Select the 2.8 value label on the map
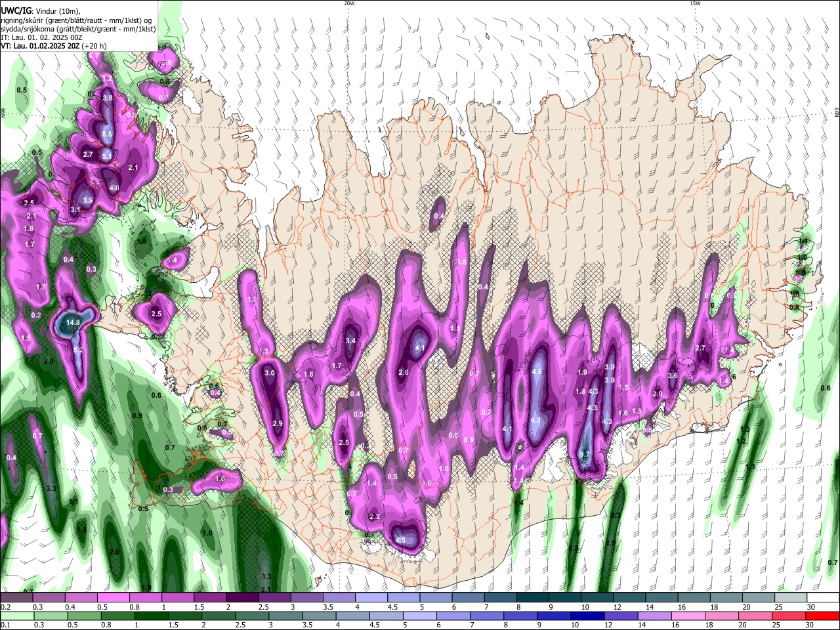The width and height of the screenshot is (840, 630). click(x=404, y=372)
